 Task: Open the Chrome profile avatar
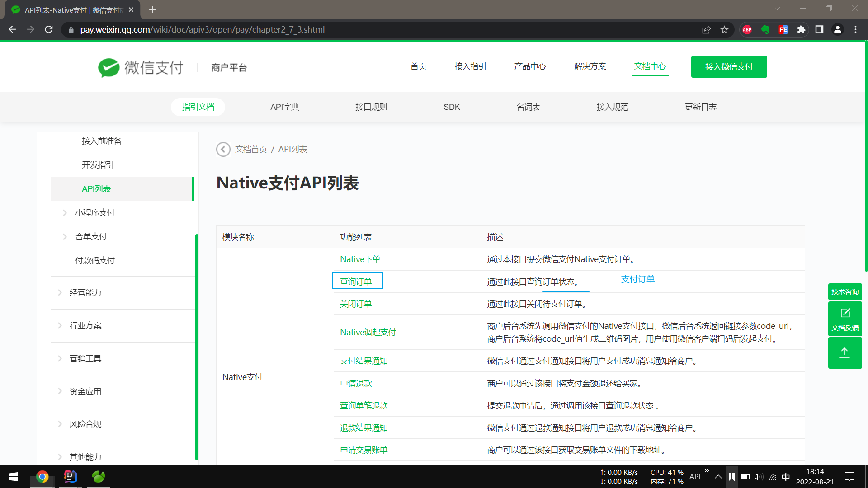pyautogui.click(x=837, y=29)
